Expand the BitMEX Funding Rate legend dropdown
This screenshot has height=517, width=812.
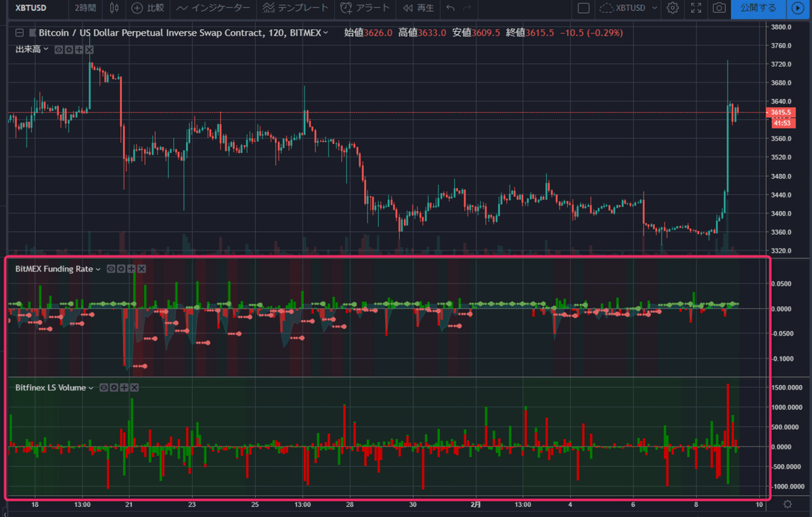(x=98, y=269)
